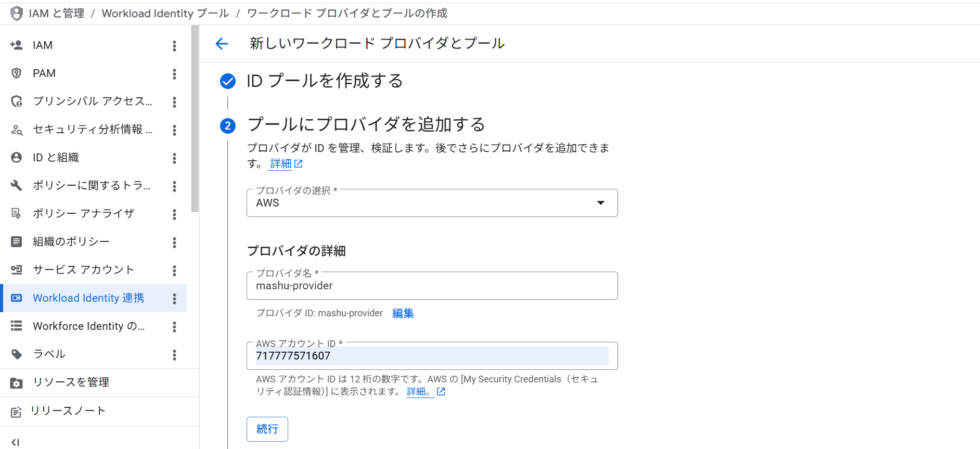This screenshot has width=980, height=449.
Task: Select PAM in the sidebar
Action: (44, 73)
